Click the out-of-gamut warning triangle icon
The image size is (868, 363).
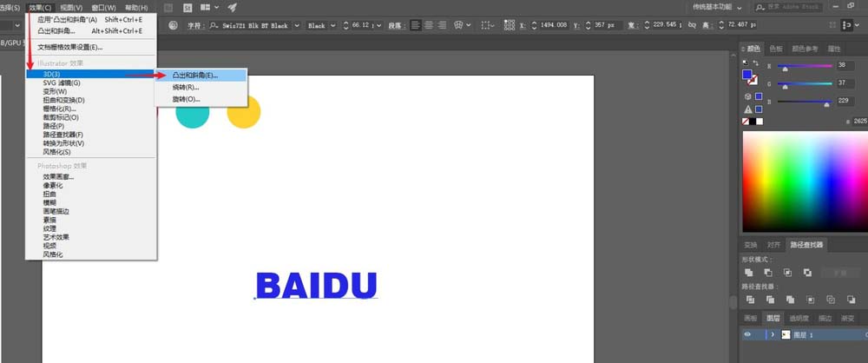(x=748, y=109)
